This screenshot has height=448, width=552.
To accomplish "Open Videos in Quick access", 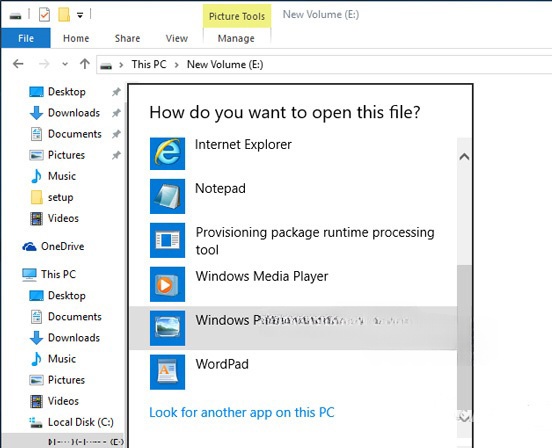I will pyautogui.click(x=54, y=219).
